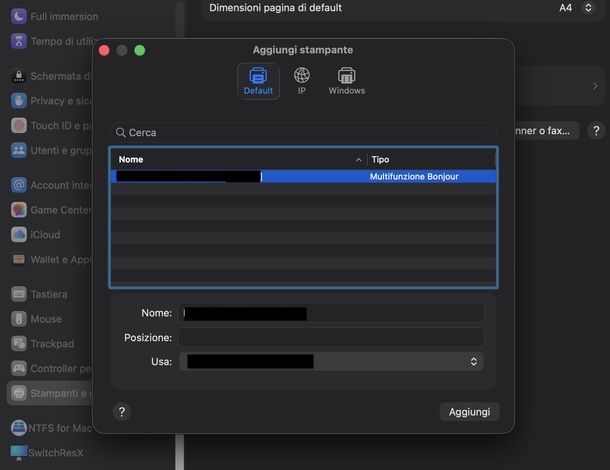Open help in Stampanti e scanner pane
This screenshot has width=610, height=470.
point(596,131)
